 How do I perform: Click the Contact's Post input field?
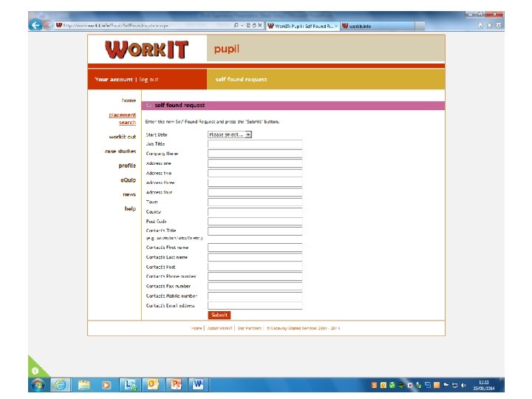(x=255, y=267)
